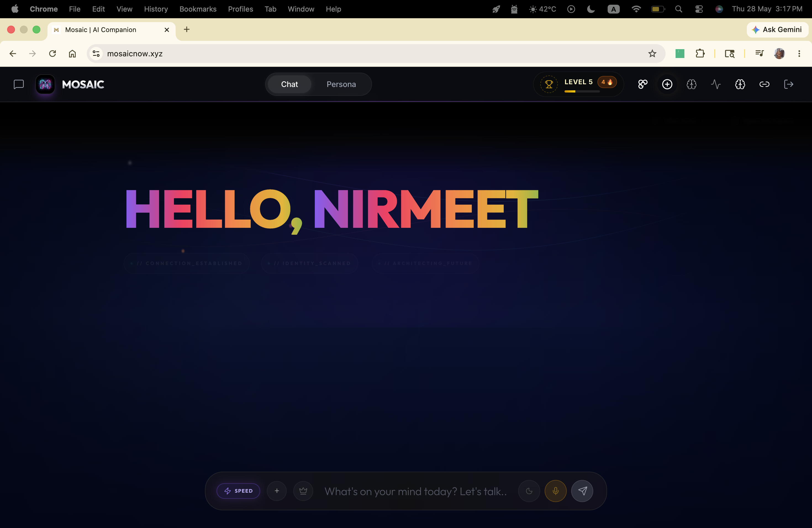Open the bright brain icon near link
The width and height of the screenshot is (812, 528).
(740, 84)
